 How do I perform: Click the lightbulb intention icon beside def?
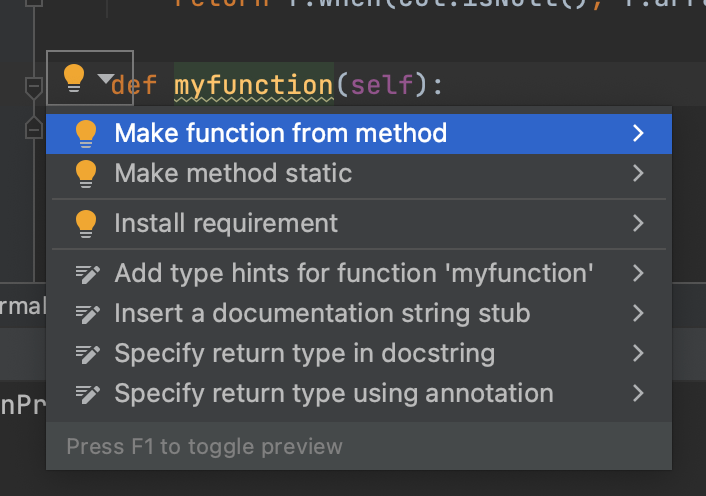74,78
